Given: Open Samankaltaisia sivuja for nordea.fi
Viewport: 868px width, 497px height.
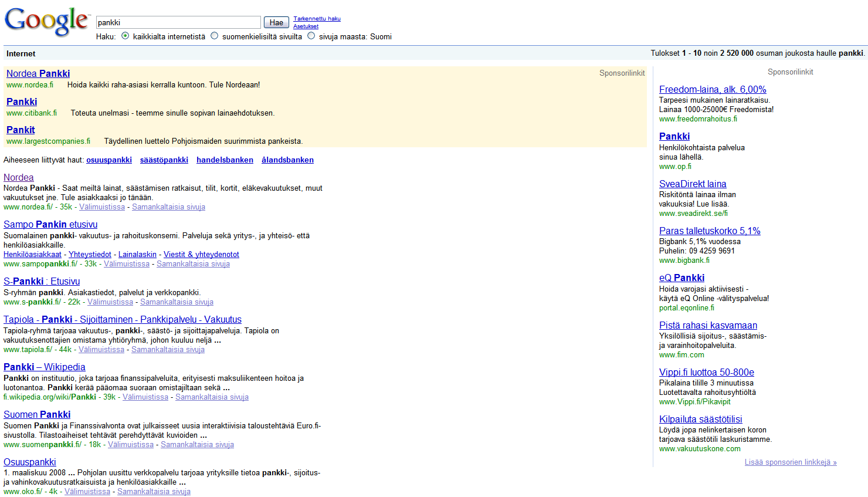Looking at the screenshot, I should (168, 207).
